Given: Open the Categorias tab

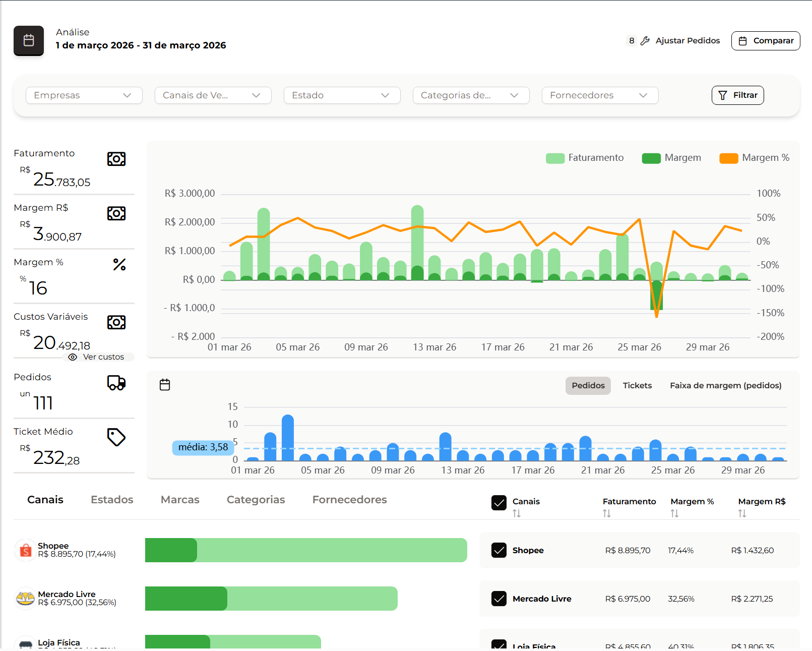Looking at the screenshot, I should point(256,500).
